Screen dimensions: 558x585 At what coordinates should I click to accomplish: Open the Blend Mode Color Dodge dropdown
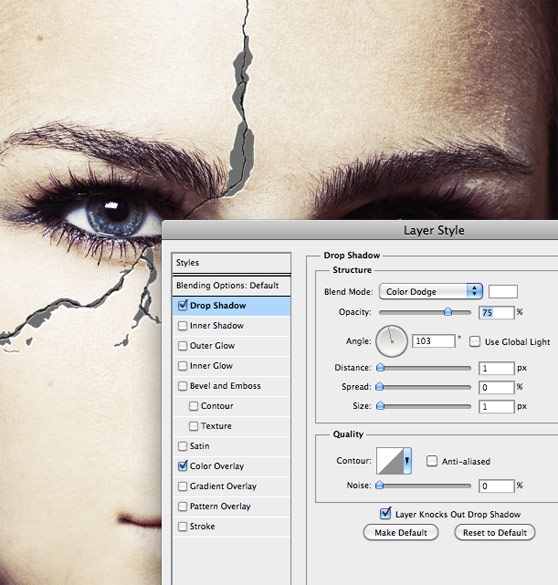(x=431, y=291)
